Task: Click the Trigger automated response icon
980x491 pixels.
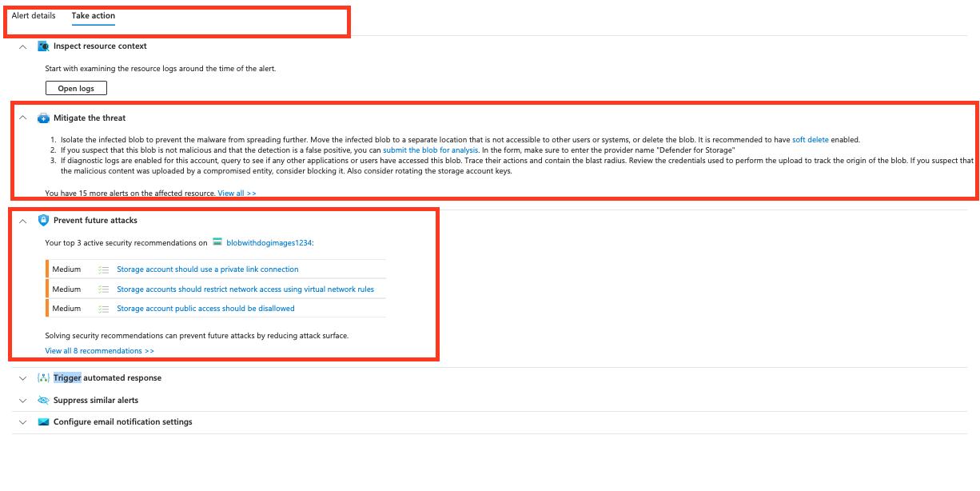Action: pos(43,377)
